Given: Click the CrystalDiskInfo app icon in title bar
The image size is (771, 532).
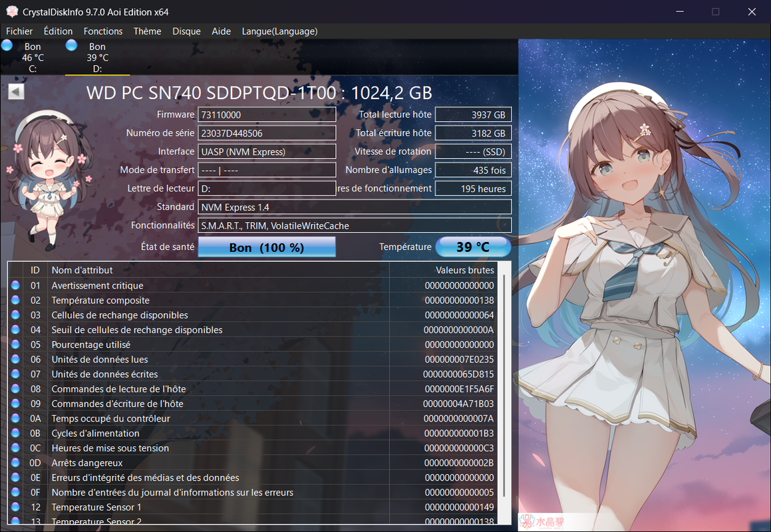Looking at the screenshot, I should [12, 11].
